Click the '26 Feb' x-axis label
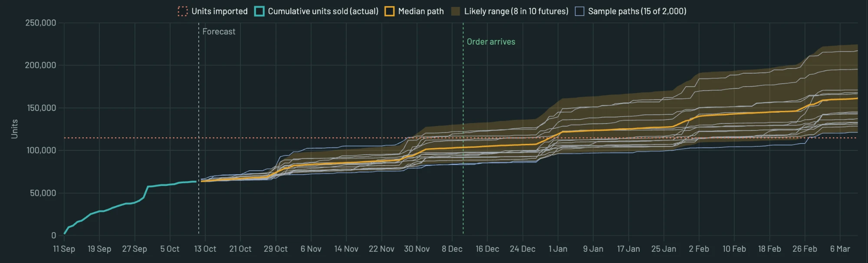Image resolution: width=868 pixels, height=263 pixels. click(805, 249)
